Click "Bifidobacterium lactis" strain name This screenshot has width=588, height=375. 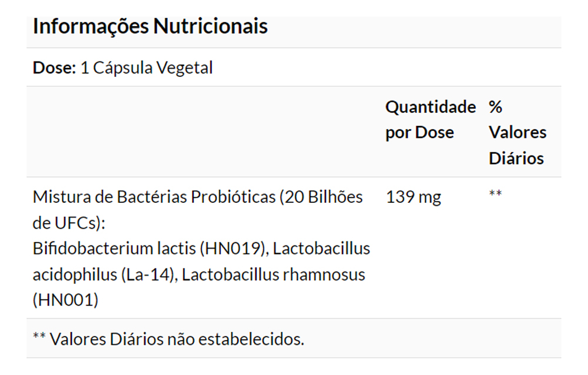pos(114,248)
